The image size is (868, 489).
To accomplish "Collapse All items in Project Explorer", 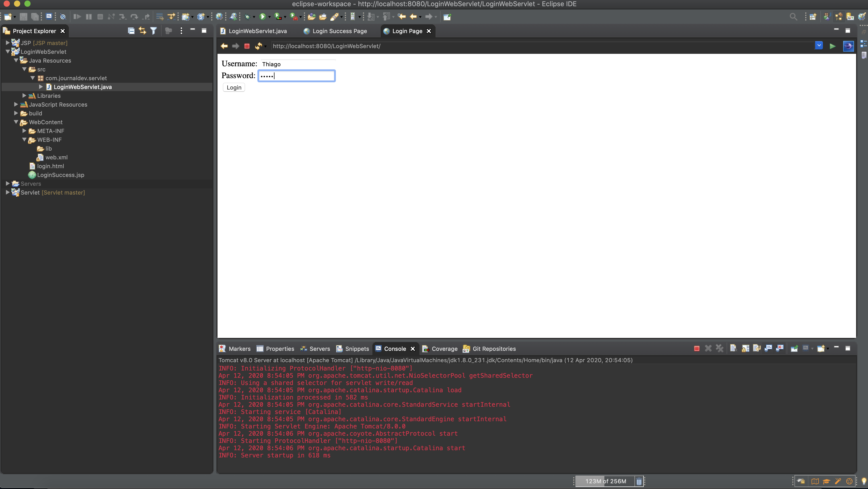I will tap(131, 31).
